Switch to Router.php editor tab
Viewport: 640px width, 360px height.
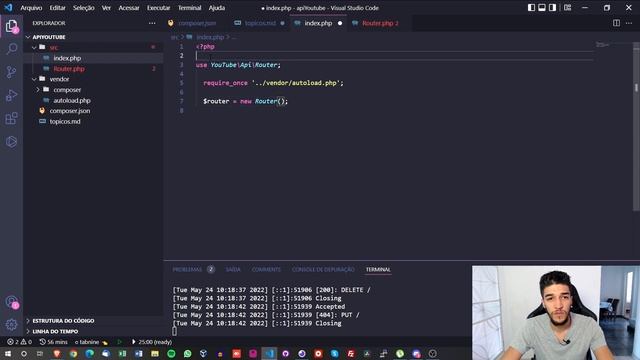(380, 23)
